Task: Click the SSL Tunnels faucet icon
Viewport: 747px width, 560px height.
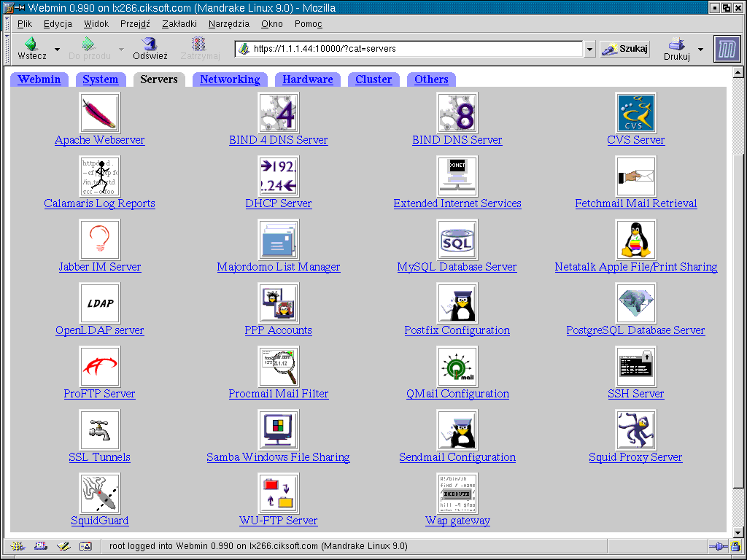Action: pyautogui.click(x=99, y=429)
